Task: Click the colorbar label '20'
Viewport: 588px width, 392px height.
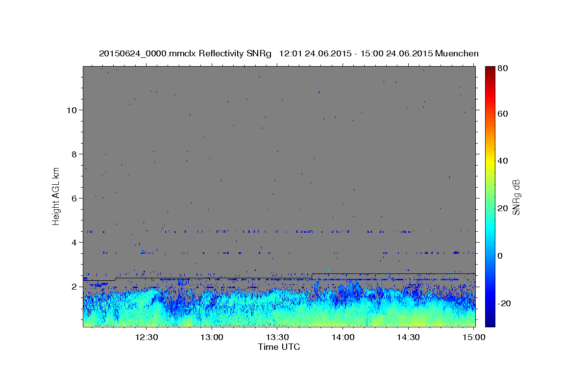Action: coord(502,208)
